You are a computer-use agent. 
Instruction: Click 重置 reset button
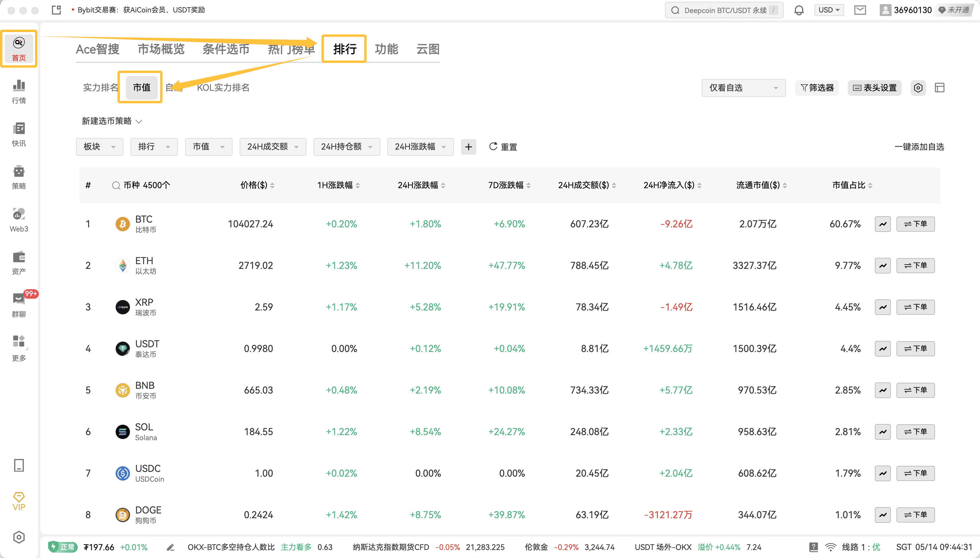tap(503, 147)
